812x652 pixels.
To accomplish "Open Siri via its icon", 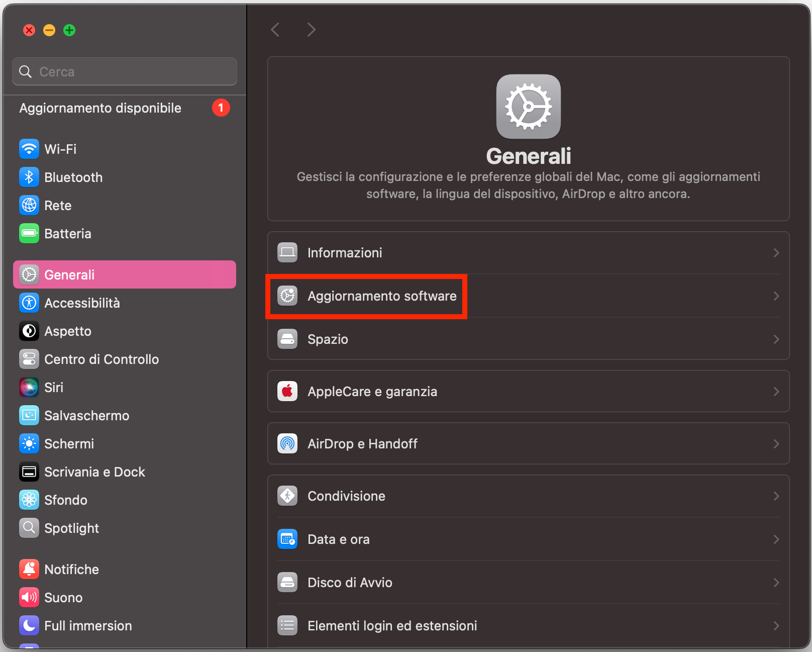I will click(x=29, y=387).
